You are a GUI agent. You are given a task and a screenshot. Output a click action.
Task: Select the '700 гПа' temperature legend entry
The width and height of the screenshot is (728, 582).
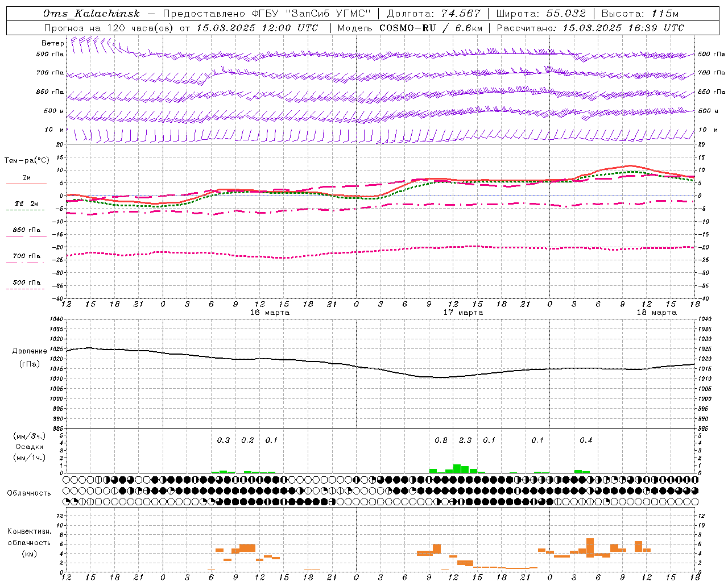pyautogui.click(x=26, y=256)
